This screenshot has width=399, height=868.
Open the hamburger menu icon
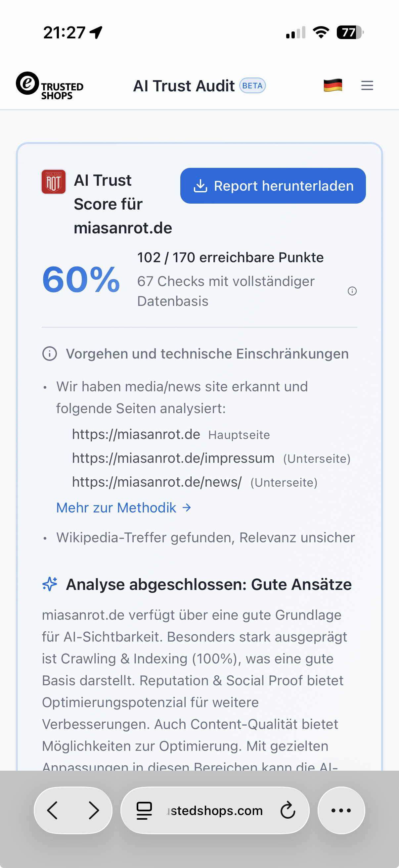(367, 86)
